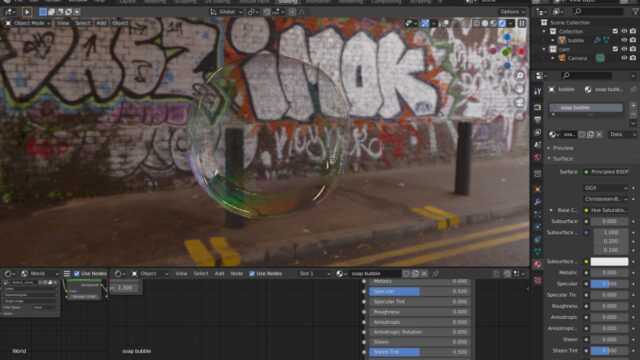Open the Node menu in the shader editor

(237, 273)
